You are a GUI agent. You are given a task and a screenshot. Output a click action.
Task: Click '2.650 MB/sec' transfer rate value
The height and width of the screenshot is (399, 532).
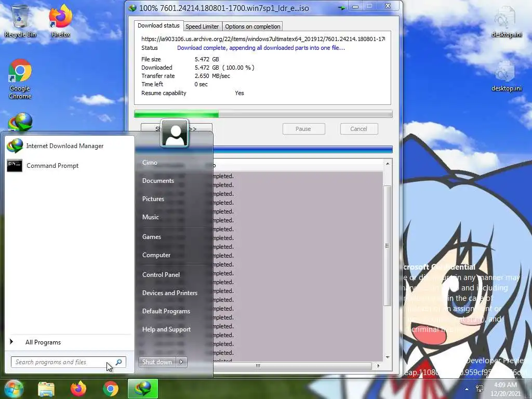(x=212, y=76)
